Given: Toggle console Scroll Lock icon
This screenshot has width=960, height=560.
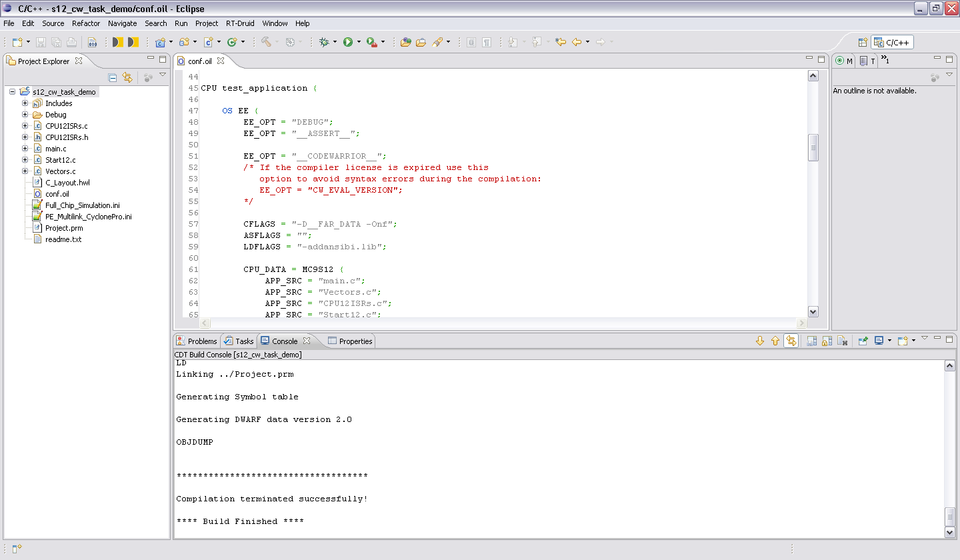Looking at the screenshot, I should coord(827,341).
